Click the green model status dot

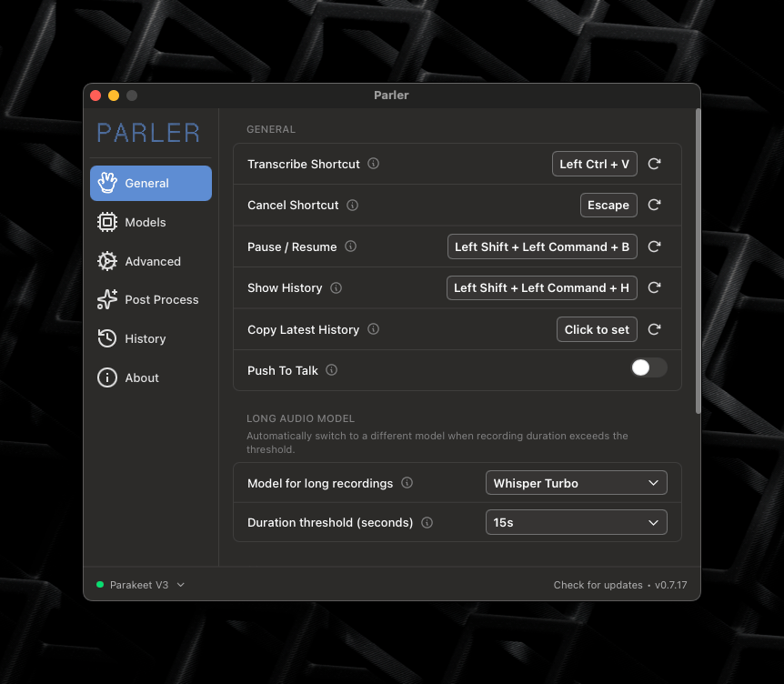100,585
